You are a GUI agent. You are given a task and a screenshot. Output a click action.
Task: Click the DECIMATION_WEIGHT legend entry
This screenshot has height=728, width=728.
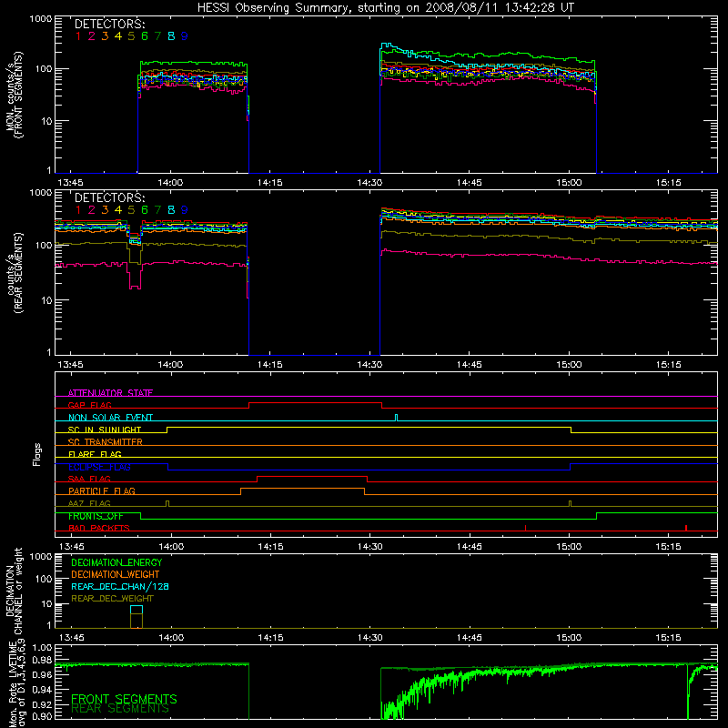tap(116, 574)
